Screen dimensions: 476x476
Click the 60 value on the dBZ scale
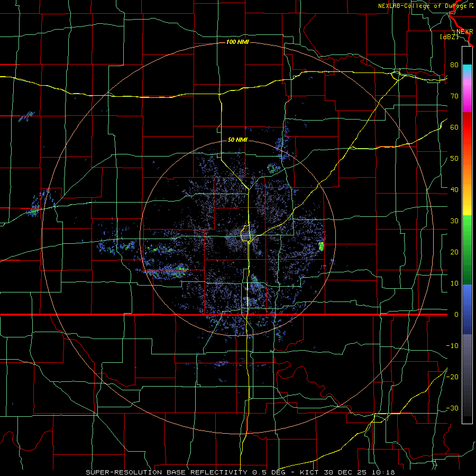454,127
